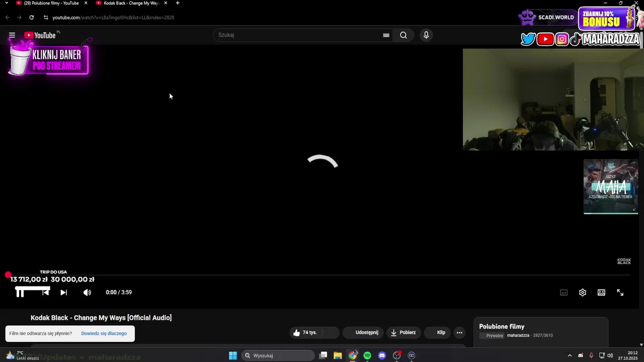Open Discord from the taskbar
The width and height of the screenshot is (644, 362).
382,355
